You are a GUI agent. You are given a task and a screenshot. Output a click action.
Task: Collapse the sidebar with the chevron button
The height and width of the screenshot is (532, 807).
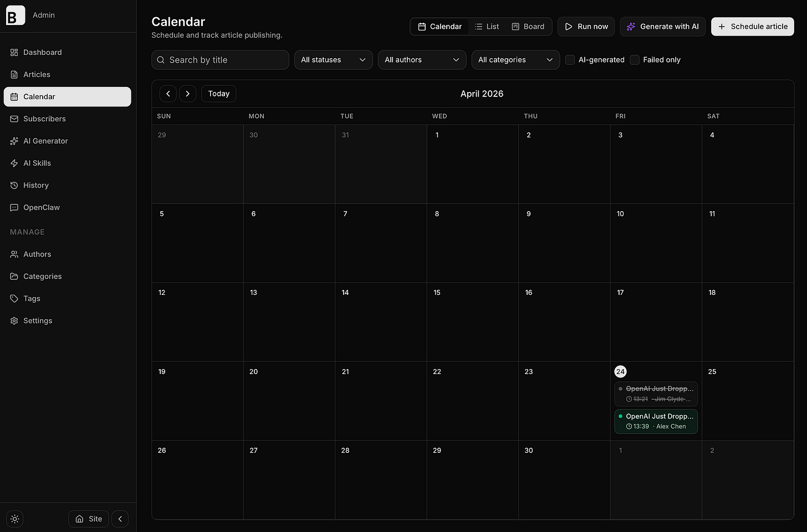[x=120, y=519]
